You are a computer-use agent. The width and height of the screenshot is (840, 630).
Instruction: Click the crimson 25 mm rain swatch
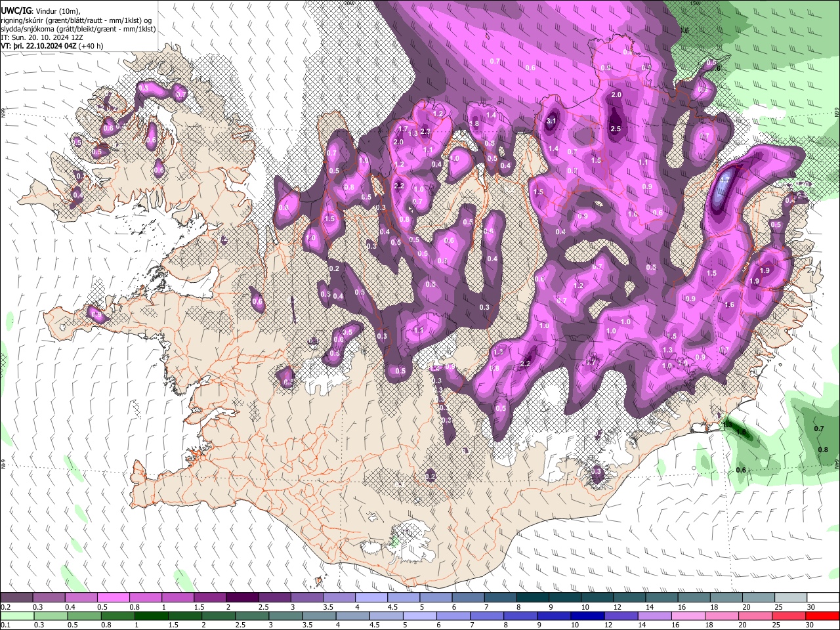[789, 616]
